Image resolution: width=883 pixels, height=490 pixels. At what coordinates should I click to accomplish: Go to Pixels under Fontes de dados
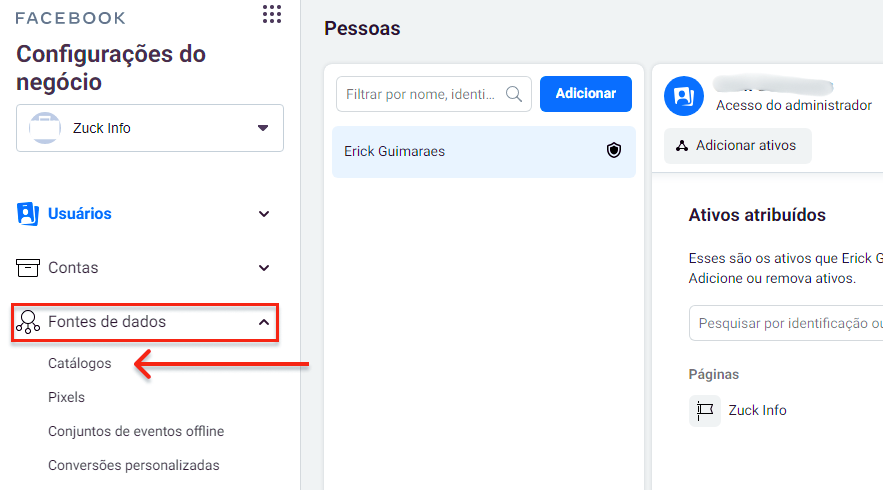point(67,397)
